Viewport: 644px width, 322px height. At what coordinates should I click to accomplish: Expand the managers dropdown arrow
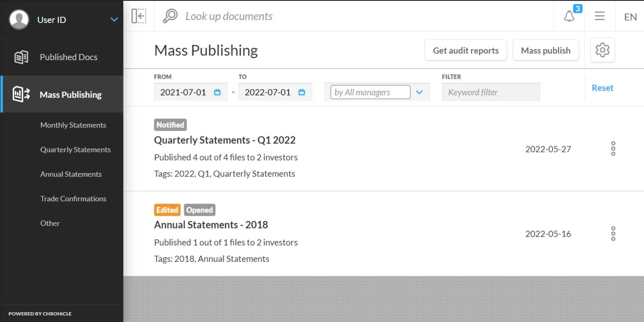pos(419,92)
